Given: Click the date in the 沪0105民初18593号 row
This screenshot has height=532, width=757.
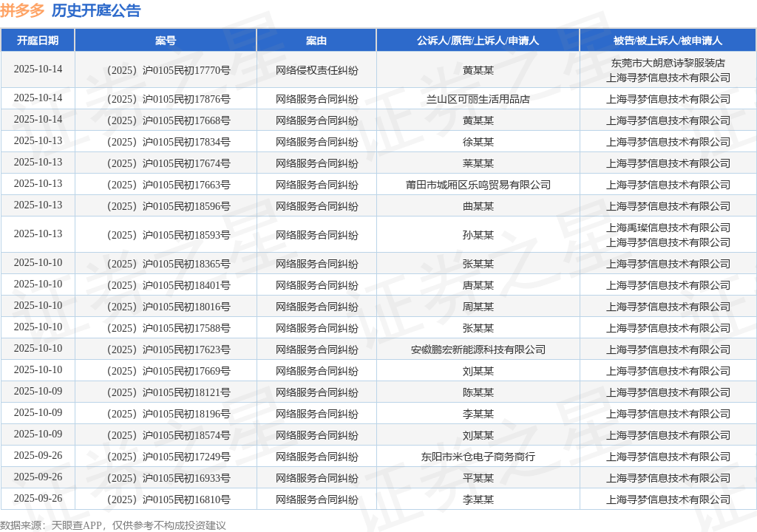Looking at the screenshot, I should point(38,233).
